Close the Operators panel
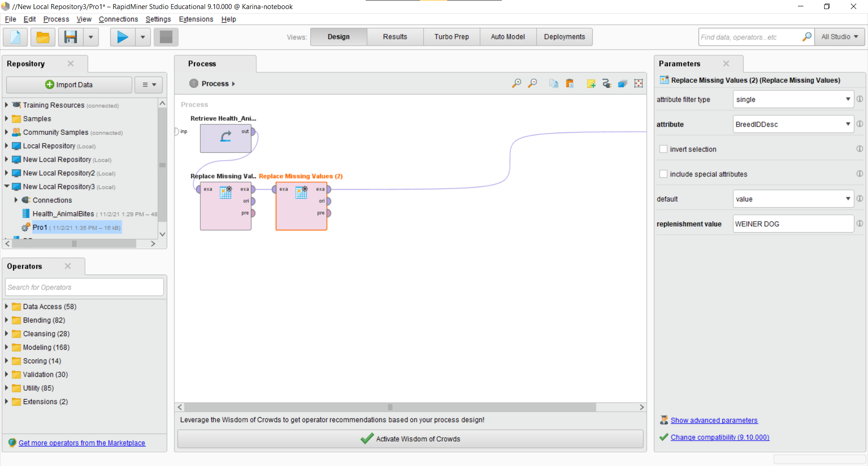Viewport: 868px width, 466px height. click(68, 266)
